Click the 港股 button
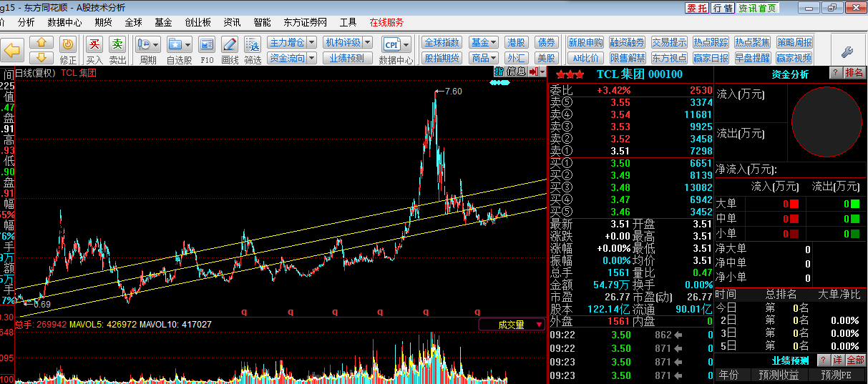Viewport: 868px width, 384px height. (516, 43)
